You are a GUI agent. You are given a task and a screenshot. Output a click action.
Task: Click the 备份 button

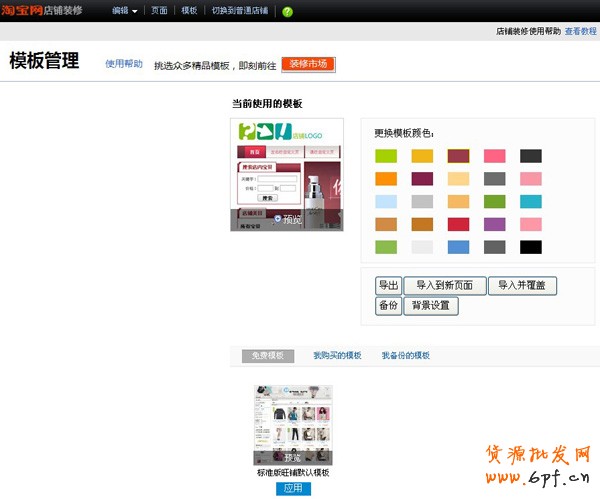pos(388,306)
